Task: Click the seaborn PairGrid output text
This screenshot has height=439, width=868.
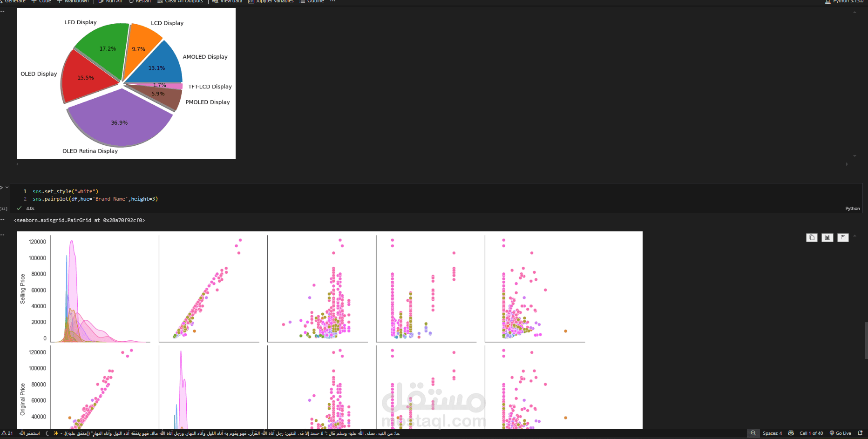Action: [x=79, y=220]
